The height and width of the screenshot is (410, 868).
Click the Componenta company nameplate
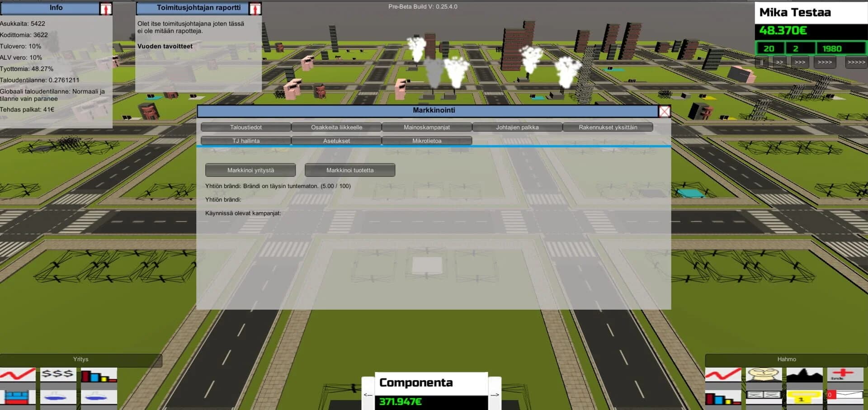[x=431, y=382]
